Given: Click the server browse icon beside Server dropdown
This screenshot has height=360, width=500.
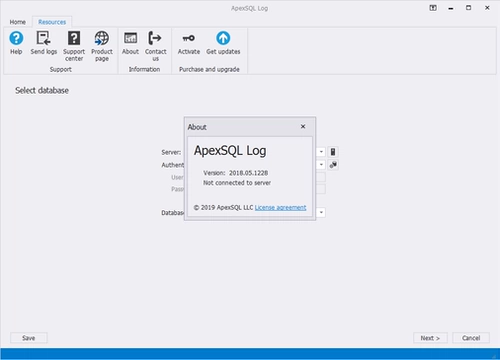Looking at the screenshot, I should (x=333, y=152).
